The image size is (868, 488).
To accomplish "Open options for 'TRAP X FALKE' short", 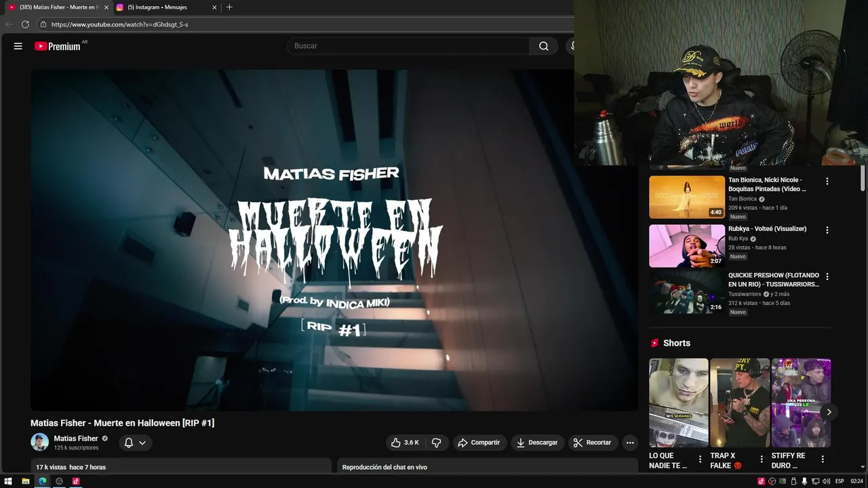I will tap(761, 460).
